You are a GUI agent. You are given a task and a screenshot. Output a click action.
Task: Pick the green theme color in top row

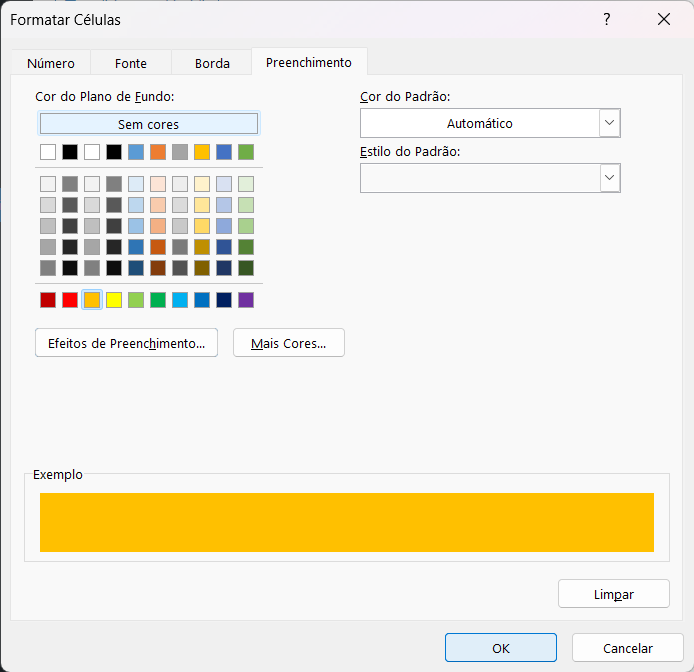point(246,152)
